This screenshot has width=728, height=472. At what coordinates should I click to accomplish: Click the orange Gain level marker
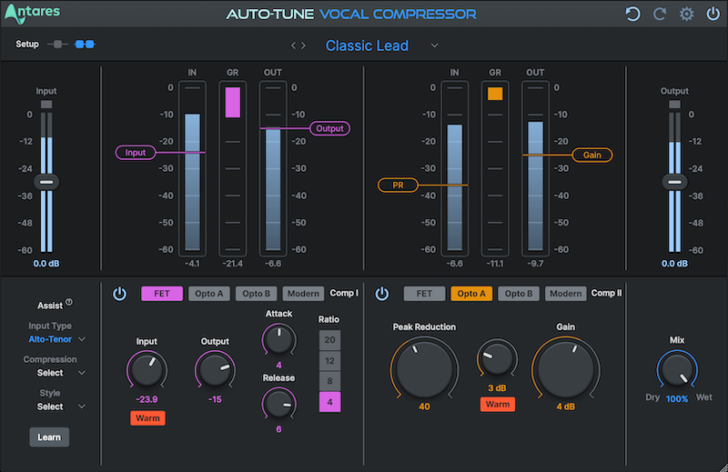(x=592, y=155)
